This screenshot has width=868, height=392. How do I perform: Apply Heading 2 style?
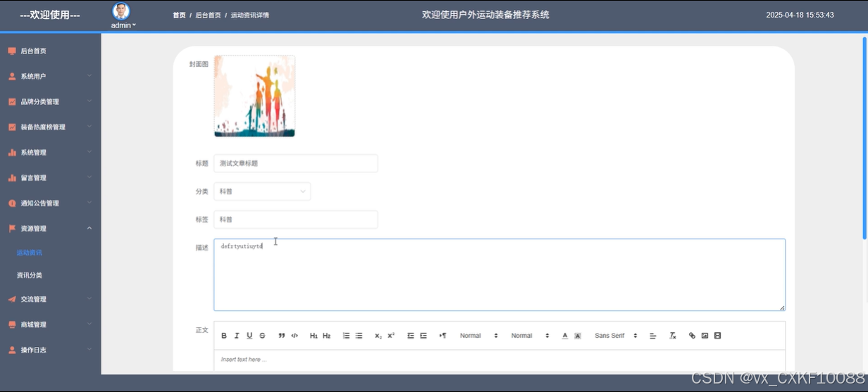click(x=326, y=336)
